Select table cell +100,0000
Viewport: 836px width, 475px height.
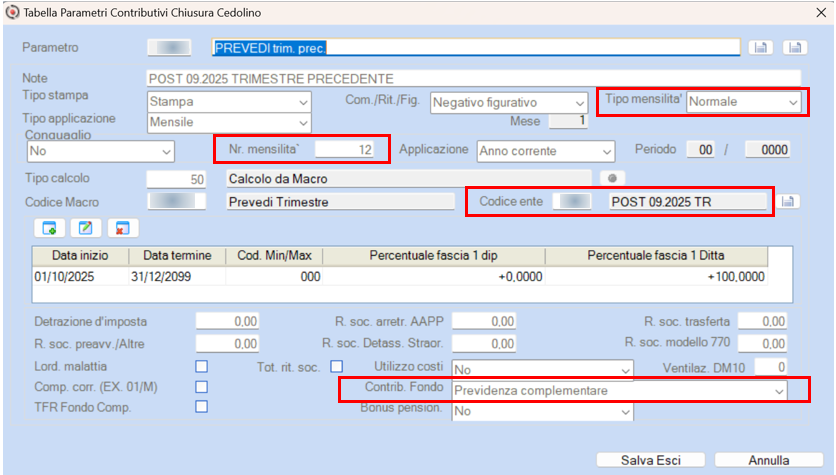pyautogui.click(x=656, y=276)
